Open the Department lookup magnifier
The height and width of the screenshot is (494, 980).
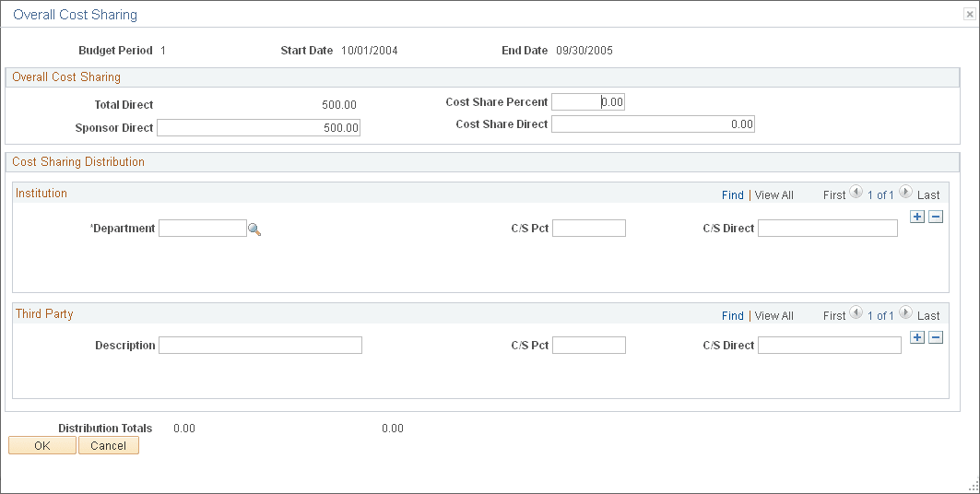(x=254, y=229)
